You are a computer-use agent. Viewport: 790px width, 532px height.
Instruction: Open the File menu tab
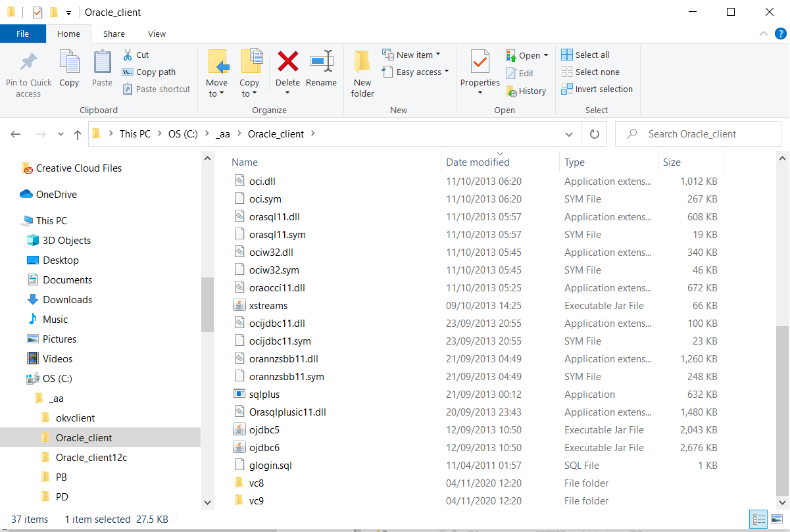[22, 34]
